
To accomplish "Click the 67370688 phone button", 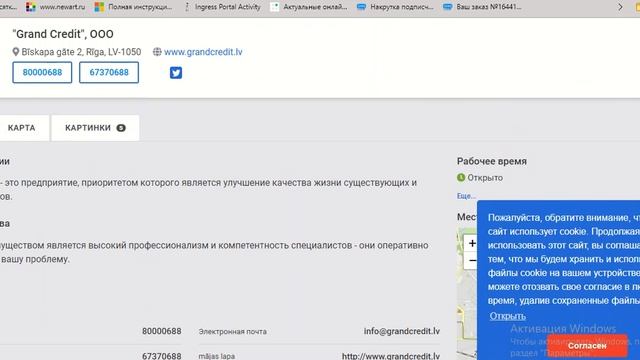I will click(x=109, y=72).
